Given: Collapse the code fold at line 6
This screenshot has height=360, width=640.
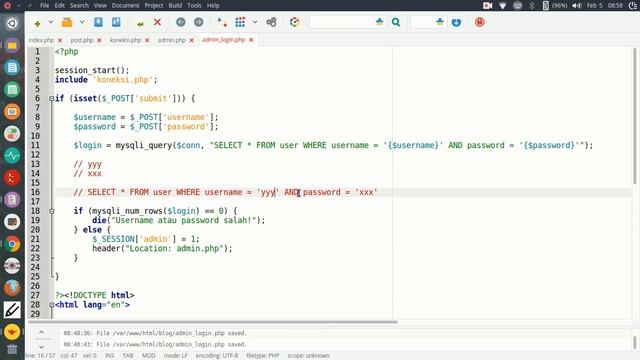Looking at the screenshot, I should (51, 98).
